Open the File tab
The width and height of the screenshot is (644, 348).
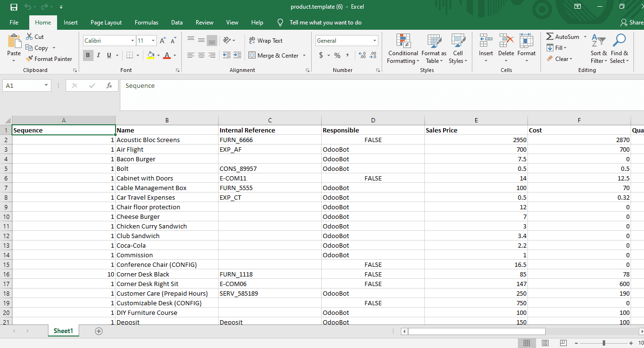14,23
